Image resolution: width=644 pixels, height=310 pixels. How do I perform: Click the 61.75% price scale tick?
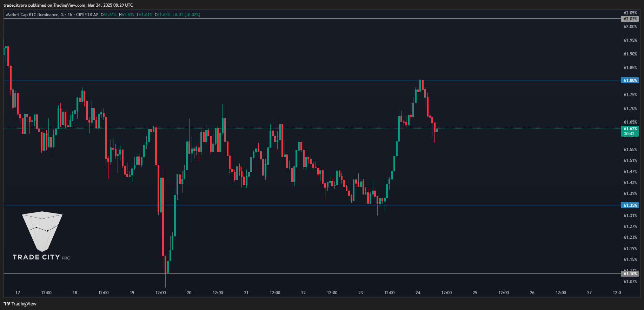[630, 95]
